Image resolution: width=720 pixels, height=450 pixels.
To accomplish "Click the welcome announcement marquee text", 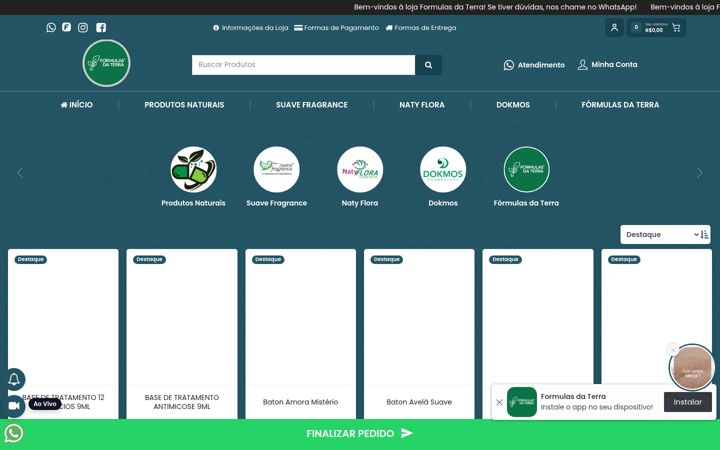I will [x=495, y=7].
